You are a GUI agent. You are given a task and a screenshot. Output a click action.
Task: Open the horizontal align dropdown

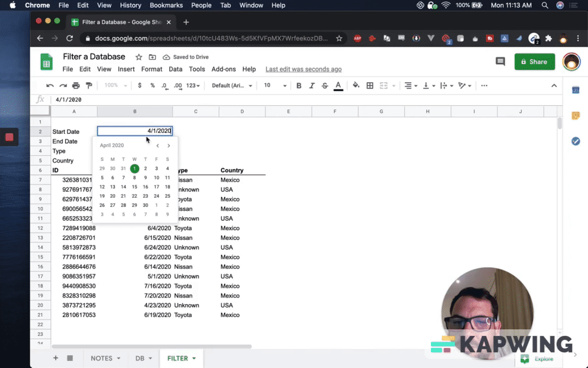point(411,86)
